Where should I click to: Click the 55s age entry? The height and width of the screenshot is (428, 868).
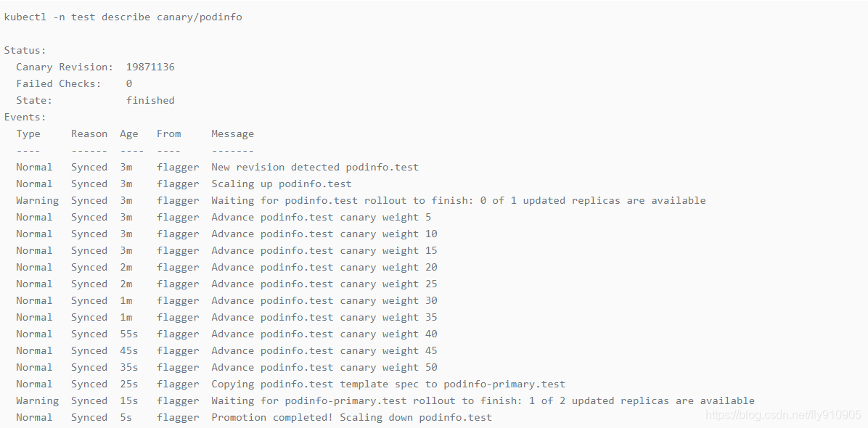(129, 334)
